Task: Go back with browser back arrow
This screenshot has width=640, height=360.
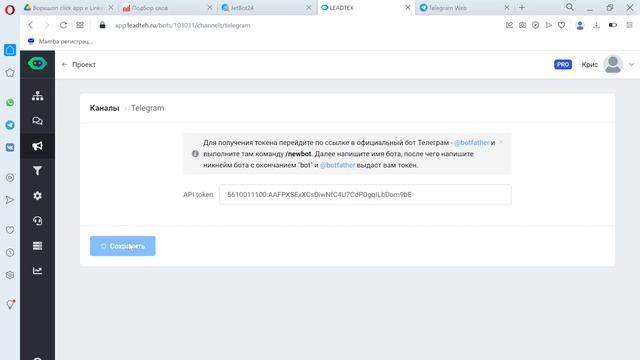Action: point(31,25)
